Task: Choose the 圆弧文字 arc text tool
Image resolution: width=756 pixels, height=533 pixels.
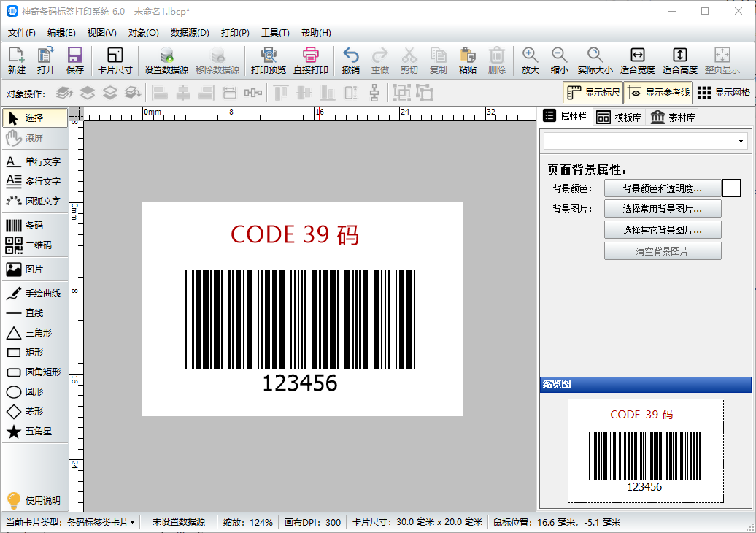Action: point(35,201)
